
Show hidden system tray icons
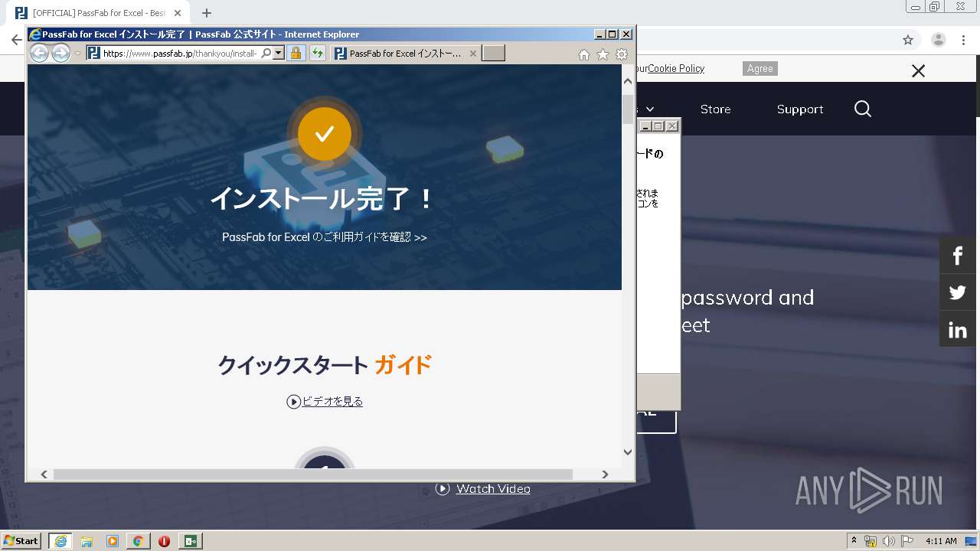point(854,541)
